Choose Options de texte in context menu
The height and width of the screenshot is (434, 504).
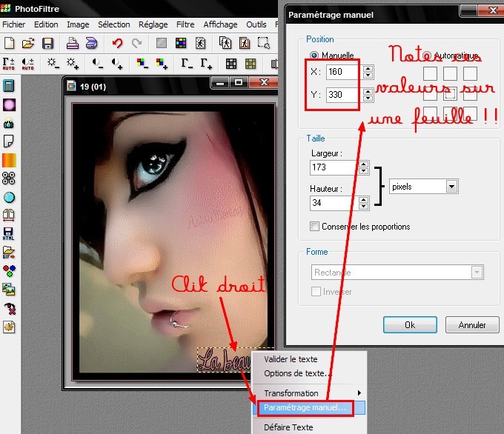(298, 373)
